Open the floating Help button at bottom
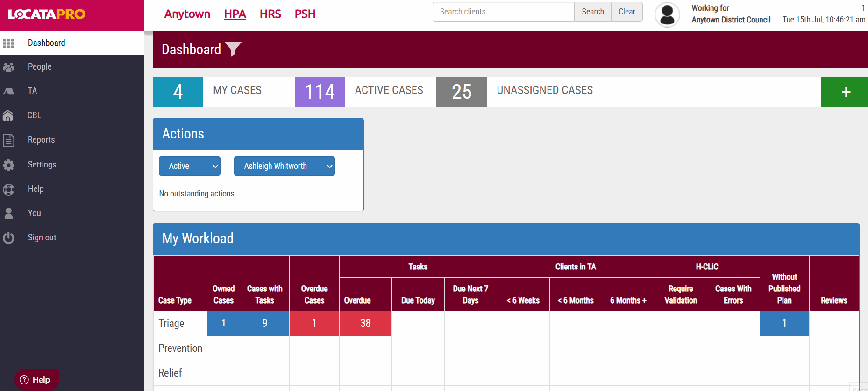868x391 pixels. click(36, 380)
